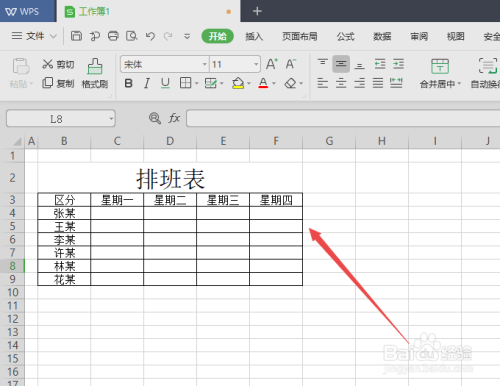Screen dimensions: 500x386
Task: Open the File (文件) menu
Action: [35, 36]
